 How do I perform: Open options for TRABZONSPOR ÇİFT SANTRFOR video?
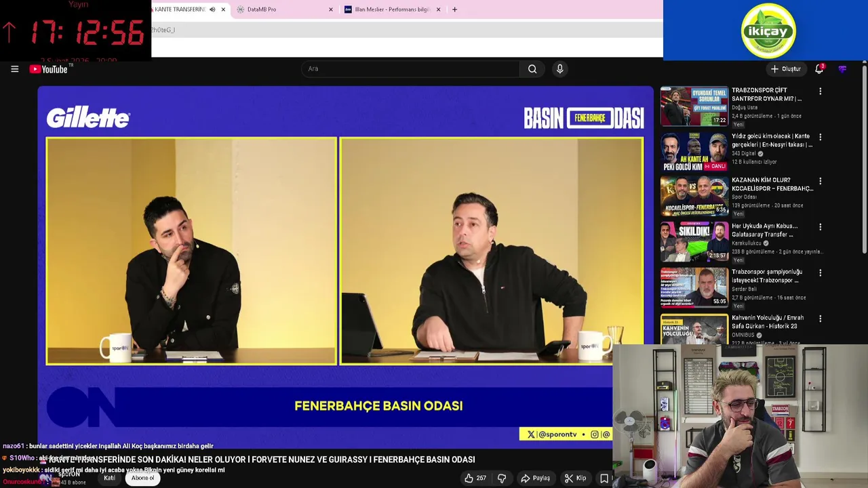(x=820, y=91)
